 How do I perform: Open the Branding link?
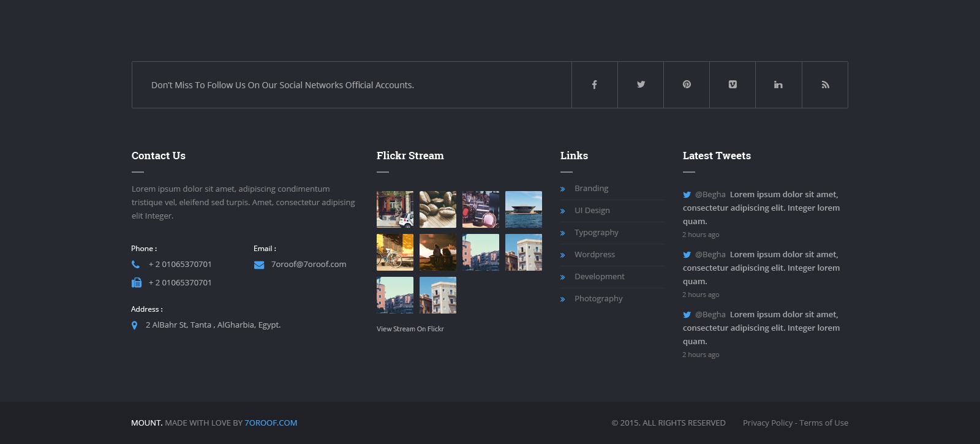click(591, 189)
